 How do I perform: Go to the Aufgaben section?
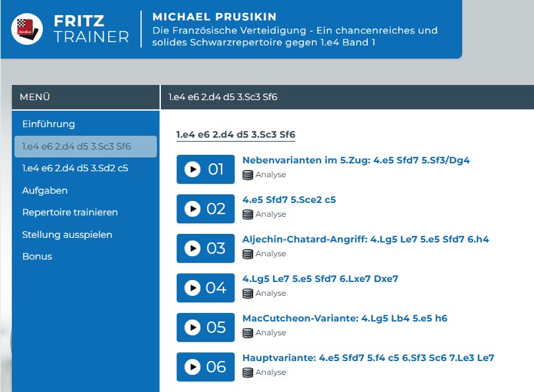(45, 190)
